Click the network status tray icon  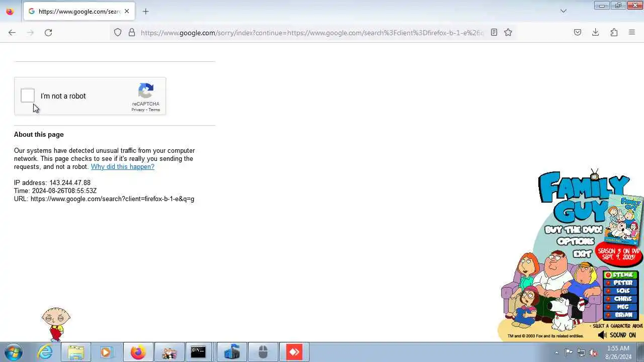[x=581, y=352]
